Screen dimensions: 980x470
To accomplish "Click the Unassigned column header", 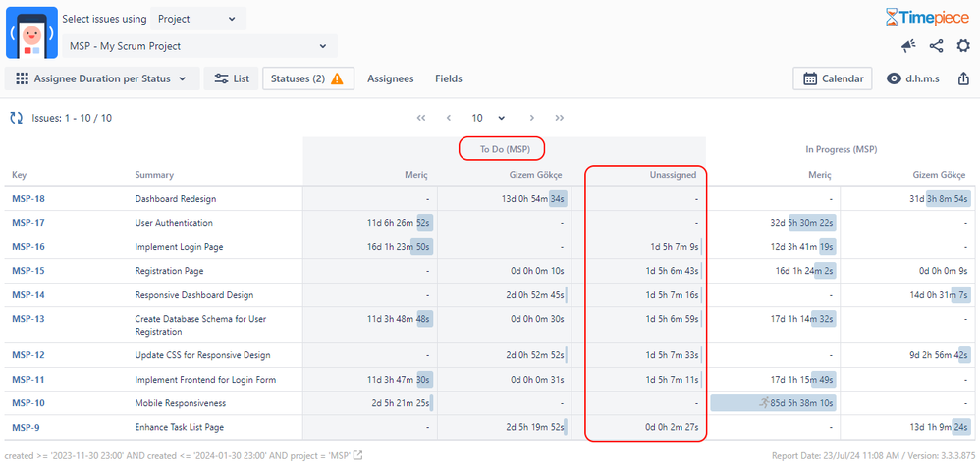I will point(673,175).
